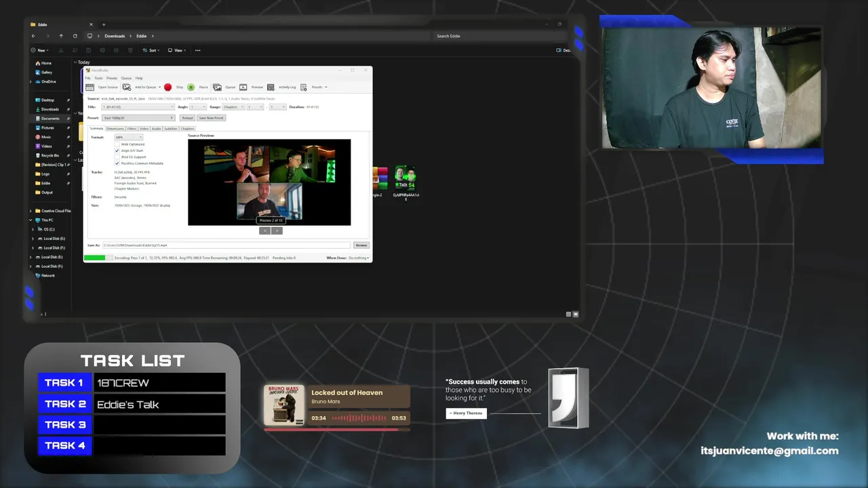Screen dimensions: 868x488
Task: Switch to the Chapters tab
Action: click(187, 129)
